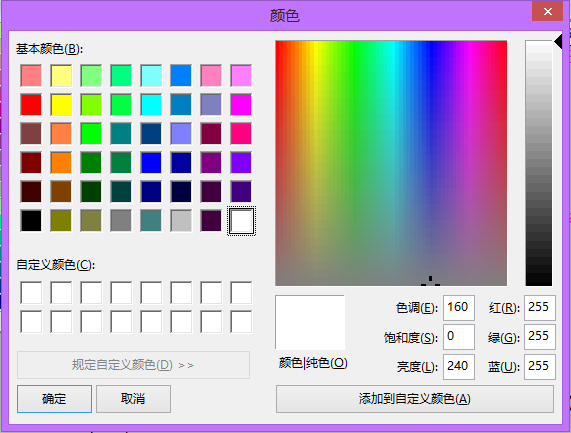Image resolution: width=571 pixels, height=433 pixels.
Task: Pick the bright yellow basic color swatch
Action: (x=61, y=105)
